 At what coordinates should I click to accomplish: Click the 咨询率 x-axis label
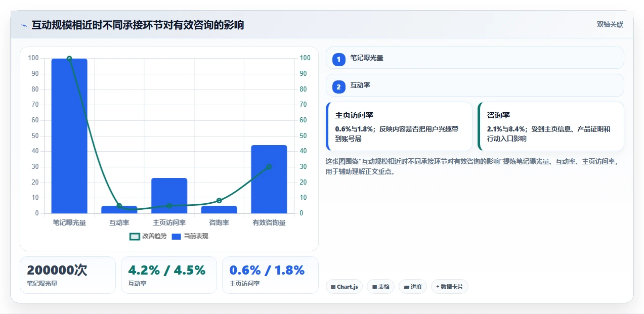point(219,223)
